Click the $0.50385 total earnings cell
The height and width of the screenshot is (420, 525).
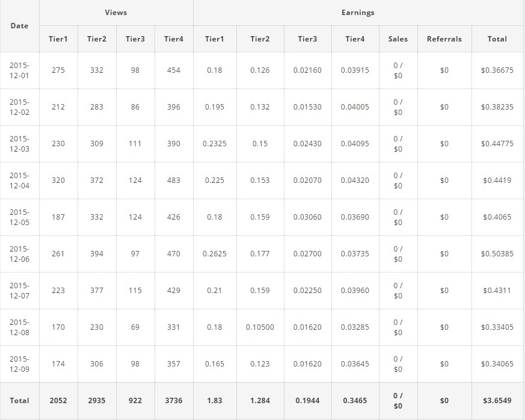coord(497,254)
